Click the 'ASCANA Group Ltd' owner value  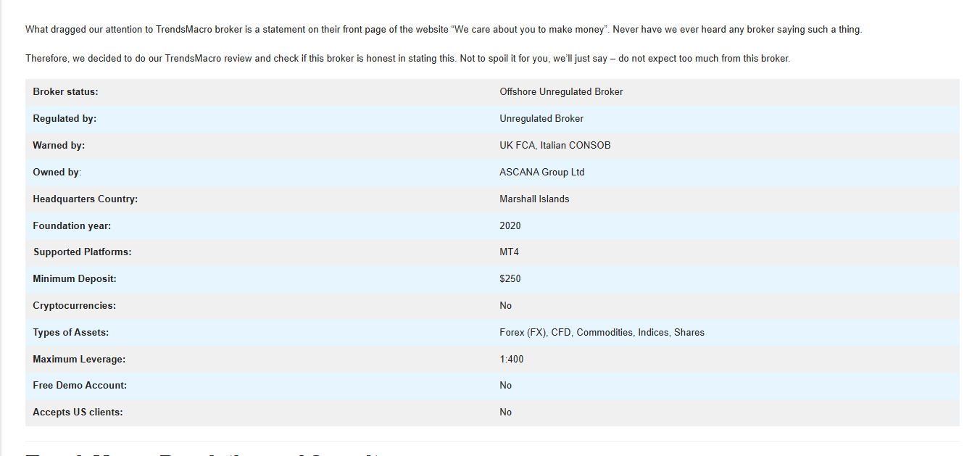pos(541,173)
